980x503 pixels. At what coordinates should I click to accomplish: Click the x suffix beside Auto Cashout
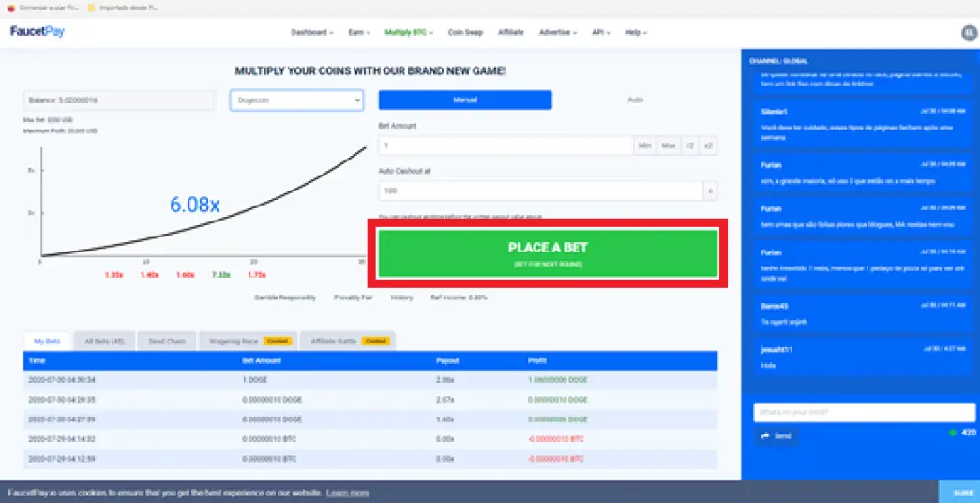point(710,191)
